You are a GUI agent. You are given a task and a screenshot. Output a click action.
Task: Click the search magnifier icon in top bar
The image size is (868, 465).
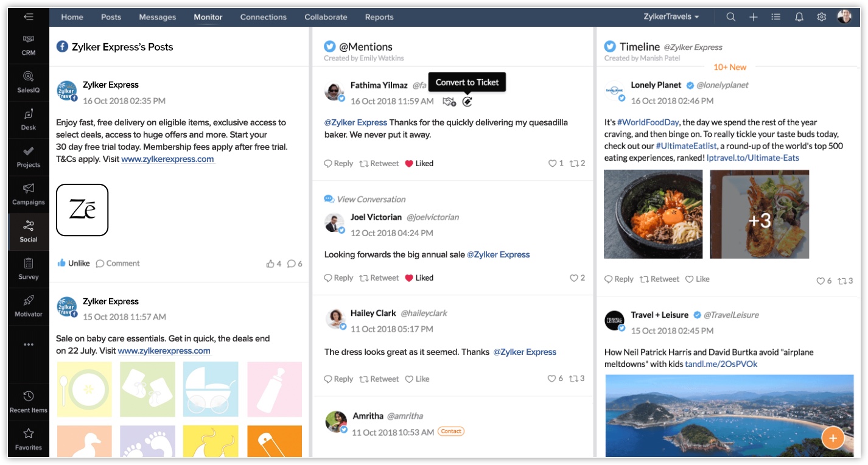[730, 17]
